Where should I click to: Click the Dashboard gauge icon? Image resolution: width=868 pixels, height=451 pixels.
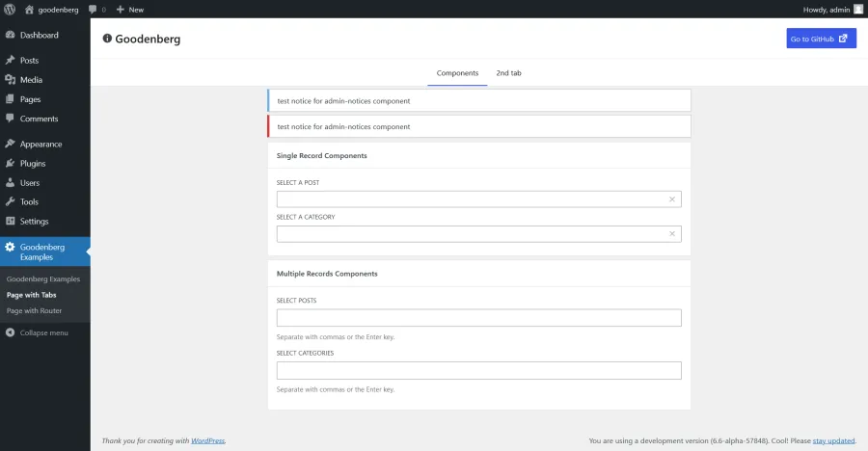[10, 35]
